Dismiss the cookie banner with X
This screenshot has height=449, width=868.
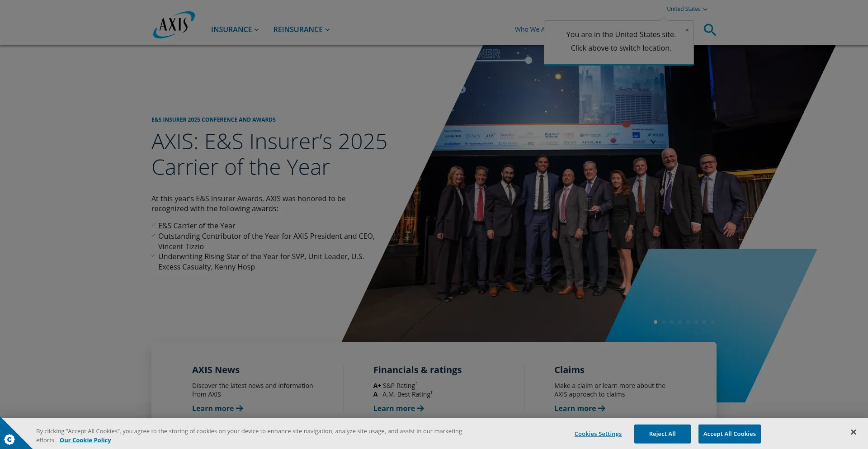point(853,432)
